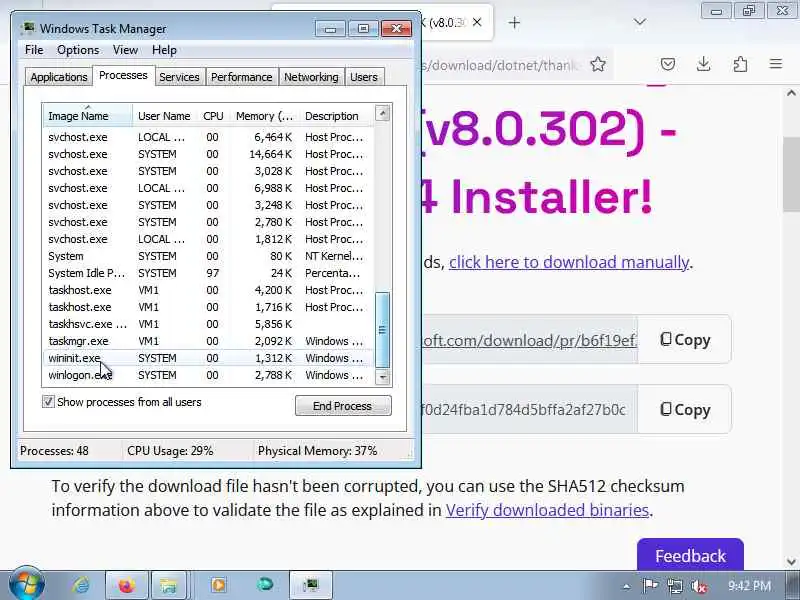Open the Firefox hamburger application menu
Viewport: 800px width, 600px height.
(776, 64)
